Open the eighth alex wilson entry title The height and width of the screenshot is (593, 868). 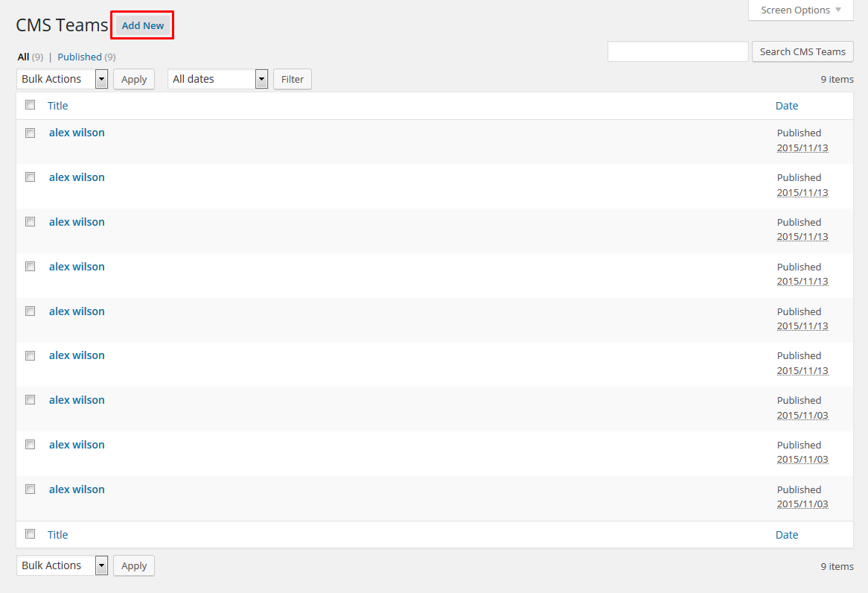click(77, 445)
